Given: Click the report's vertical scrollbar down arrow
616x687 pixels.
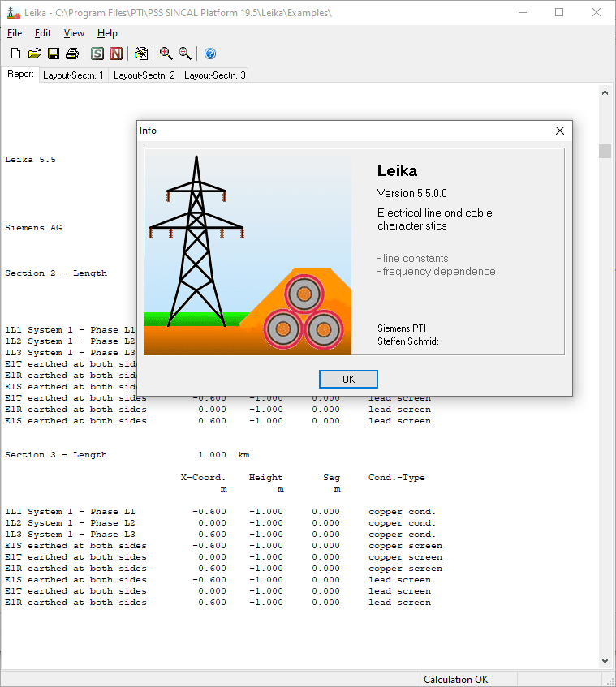Looking at the screenshot, I should (605, 661).
